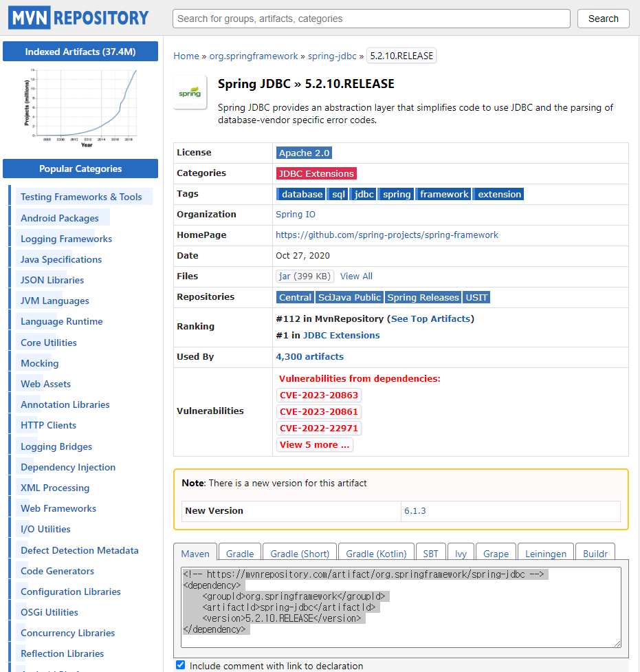
Task: Open Defect Detection Metadata category
Action: (80, 550)
